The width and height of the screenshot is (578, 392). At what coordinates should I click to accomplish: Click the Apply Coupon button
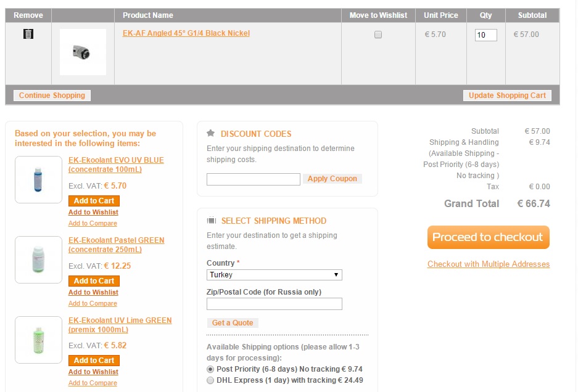pyautogui.click(x=332, y=179)
